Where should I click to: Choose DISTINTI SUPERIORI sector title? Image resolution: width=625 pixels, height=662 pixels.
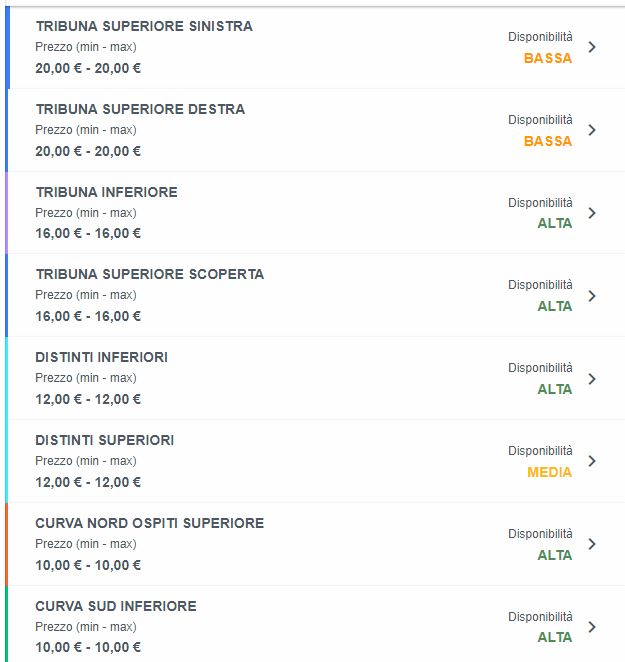pyautogui.click(x=105, y=440)
